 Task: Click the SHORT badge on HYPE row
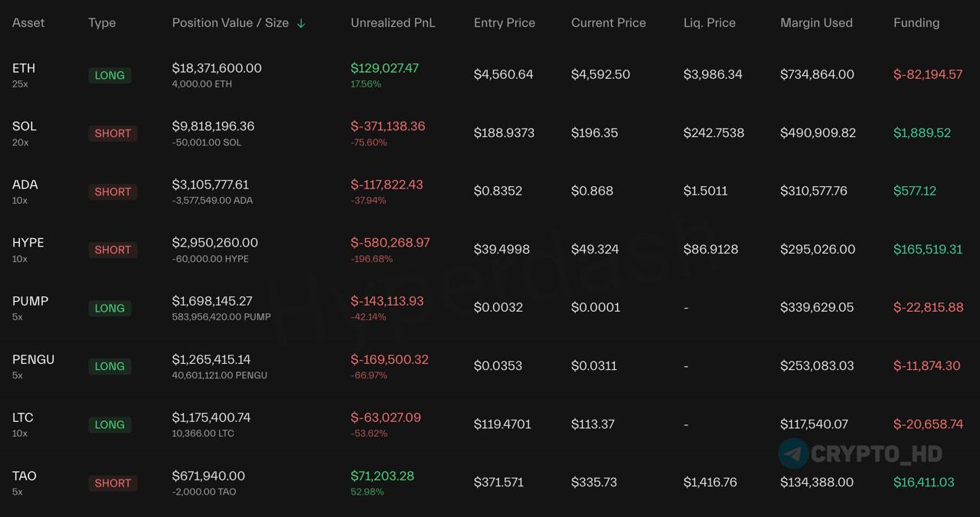pos(113,250)
